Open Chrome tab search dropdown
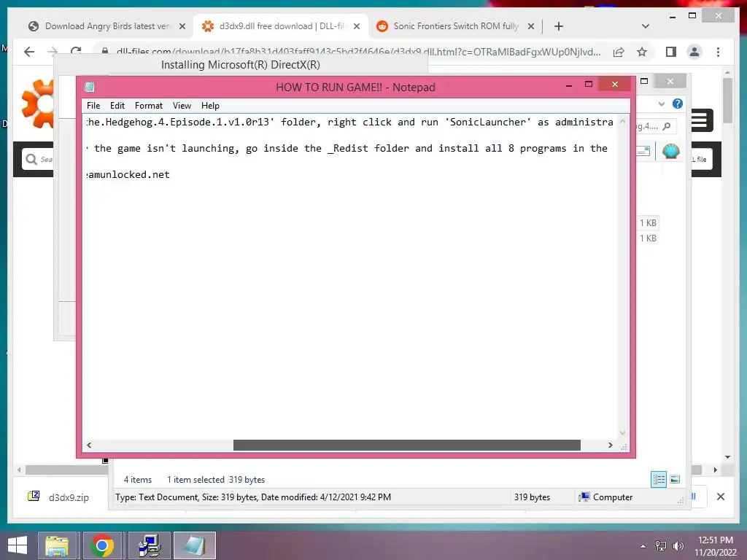This screenshot has height=560, width=747. pos(646,26)
